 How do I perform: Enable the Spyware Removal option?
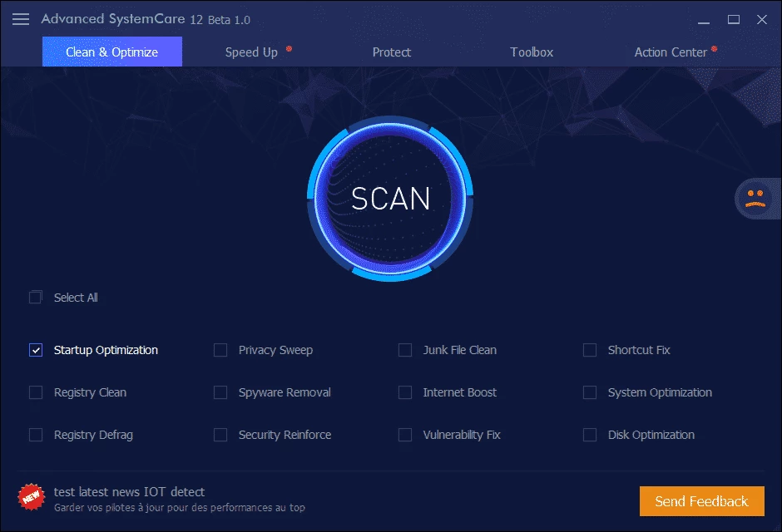click(220, 392)
